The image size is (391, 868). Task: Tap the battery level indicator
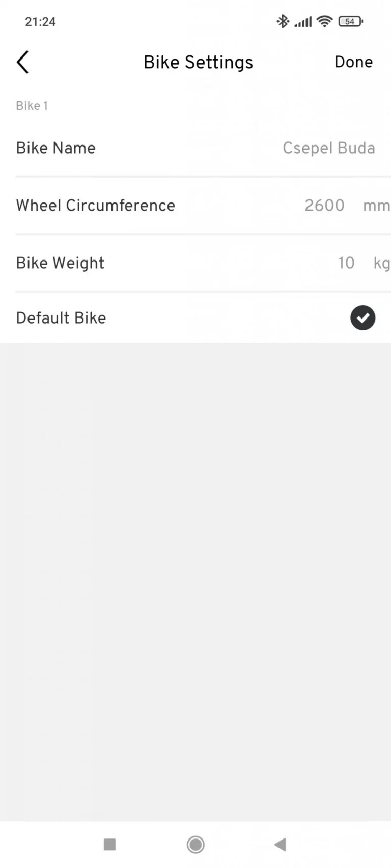351,21
